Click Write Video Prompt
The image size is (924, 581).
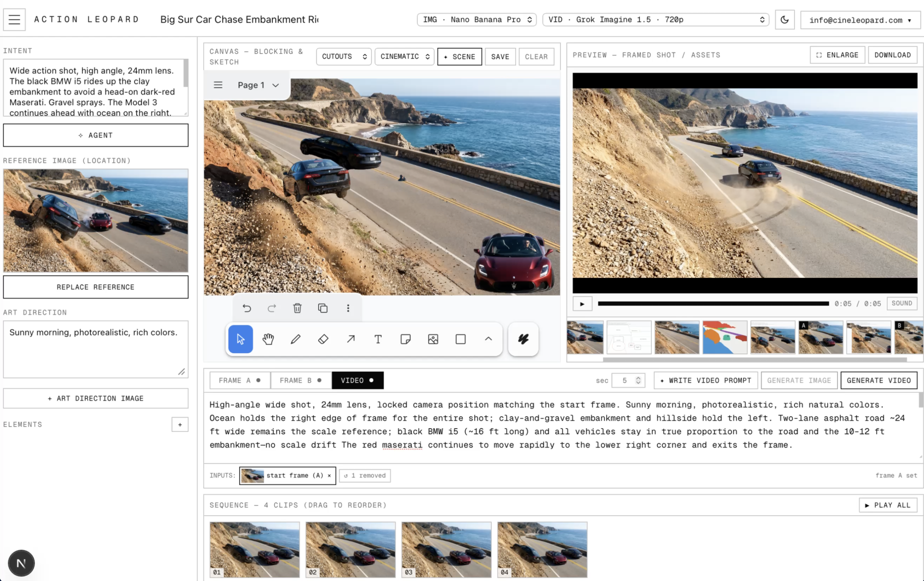click(706, 380)
